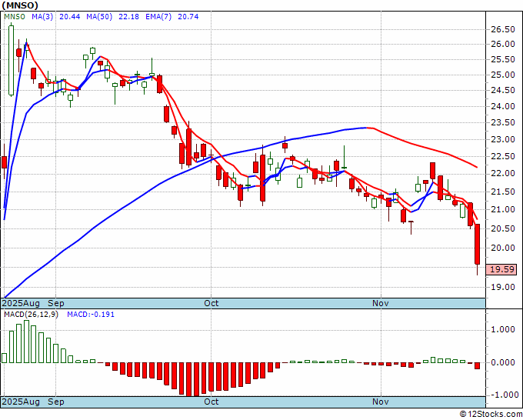Click the MACD:-0.191 value label
This screenshot has height=420, width=523.
point(91,315)
